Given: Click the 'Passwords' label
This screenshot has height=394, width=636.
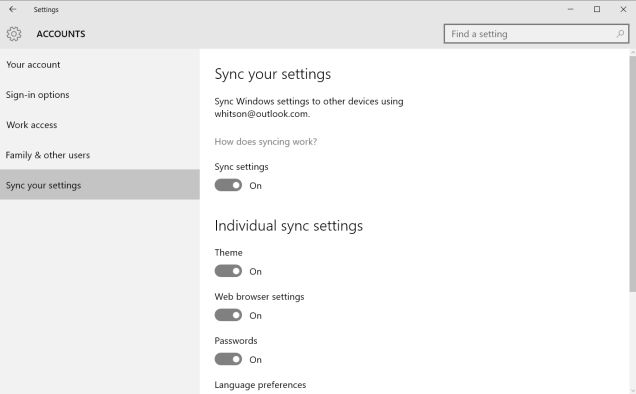Looking at the screenshot, I should [x=236, y=341].
